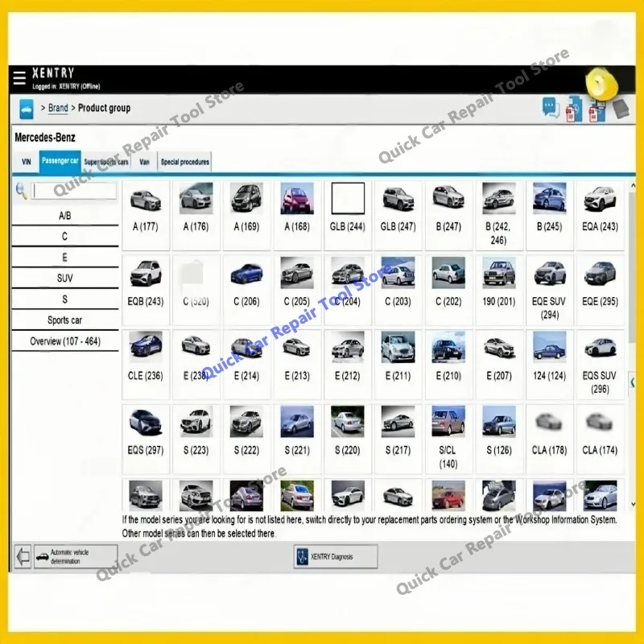644x644 pixels.
Task: Select the C (203) model tile
Action: [398, 290]
